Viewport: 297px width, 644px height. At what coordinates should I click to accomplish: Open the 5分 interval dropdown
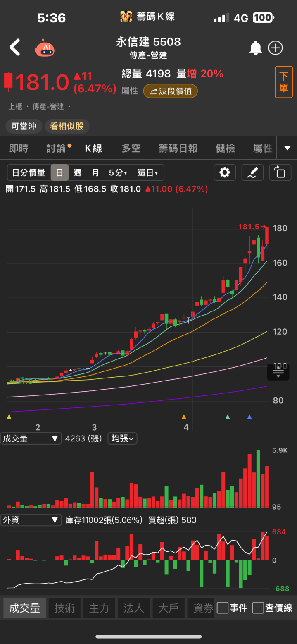tap(118, 172)
